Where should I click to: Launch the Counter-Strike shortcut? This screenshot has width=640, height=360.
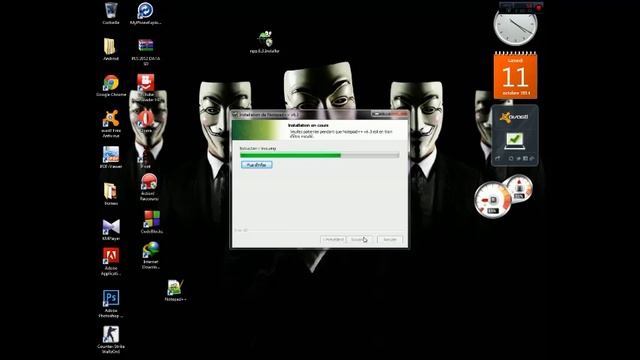point(111,339)
